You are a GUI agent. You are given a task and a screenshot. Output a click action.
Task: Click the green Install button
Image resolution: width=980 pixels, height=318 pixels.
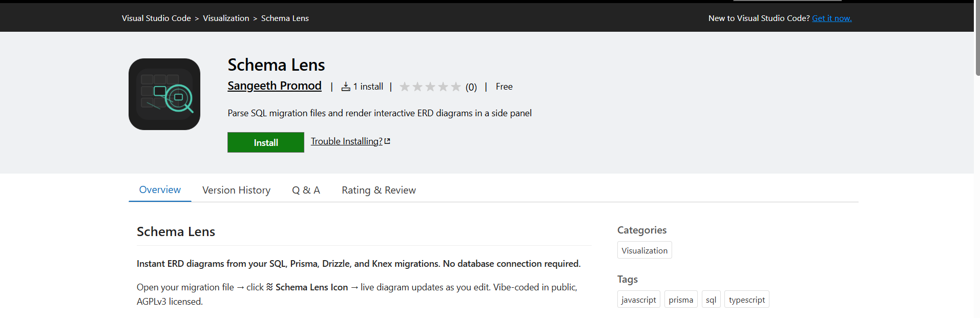pos(266,142)
